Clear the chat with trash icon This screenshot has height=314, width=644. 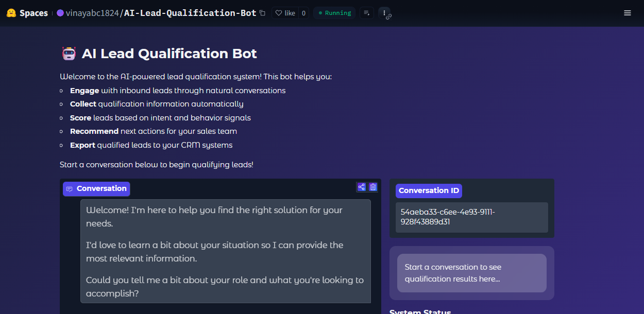pos(373,187)
